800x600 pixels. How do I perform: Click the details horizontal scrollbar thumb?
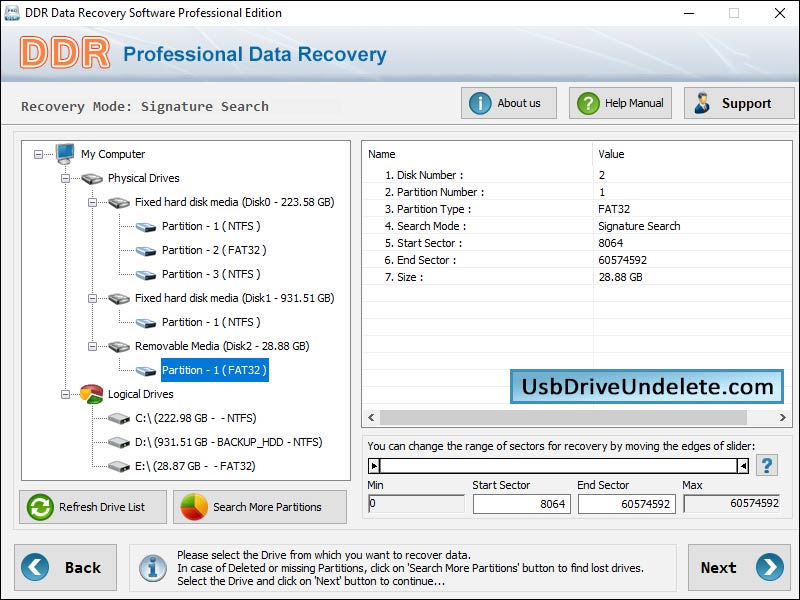(563, 417)
